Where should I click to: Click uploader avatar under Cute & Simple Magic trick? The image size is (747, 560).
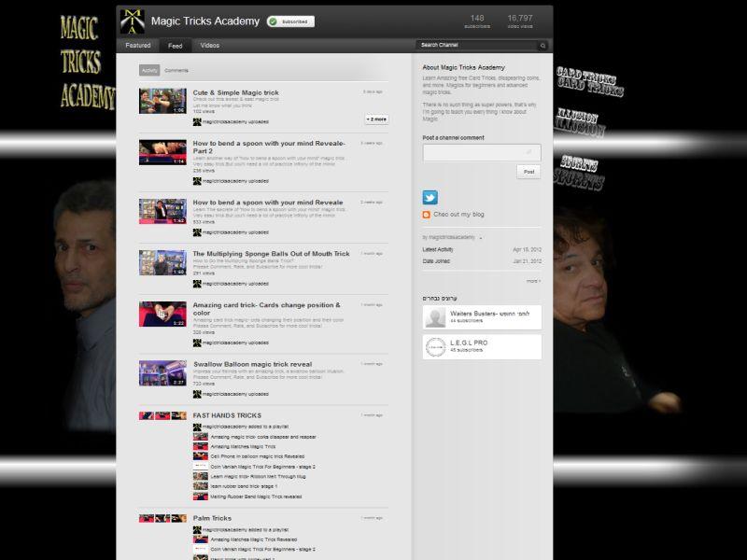[x=197, y=122]
